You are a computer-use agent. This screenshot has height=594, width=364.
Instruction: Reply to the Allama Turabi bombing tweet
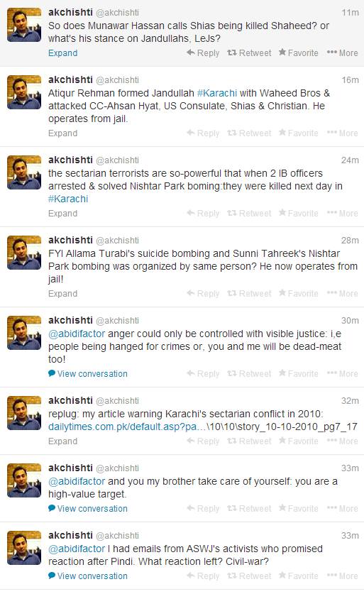click(x=203, y=294)
